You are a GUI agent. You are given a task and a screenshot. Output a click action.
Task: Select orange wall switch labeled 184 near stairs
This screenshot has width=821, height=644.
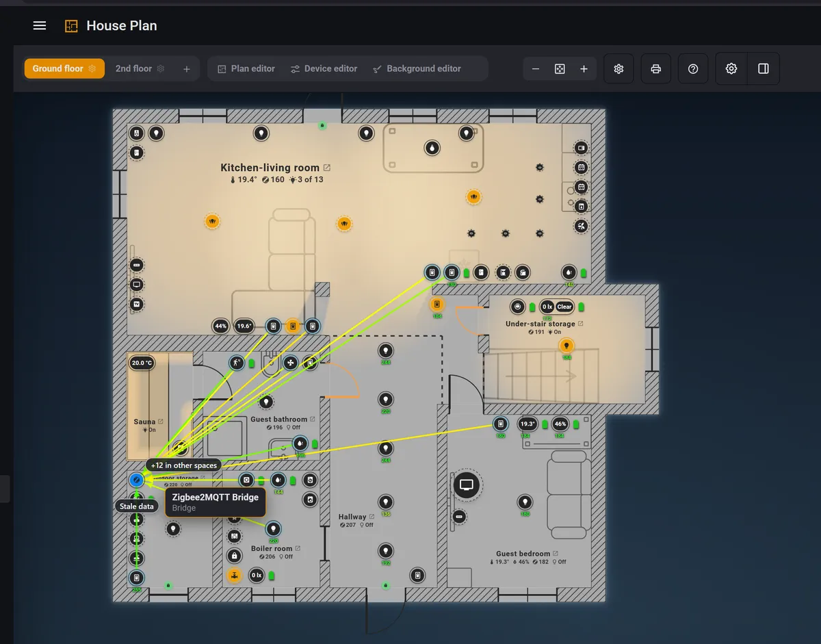point(437,305)
